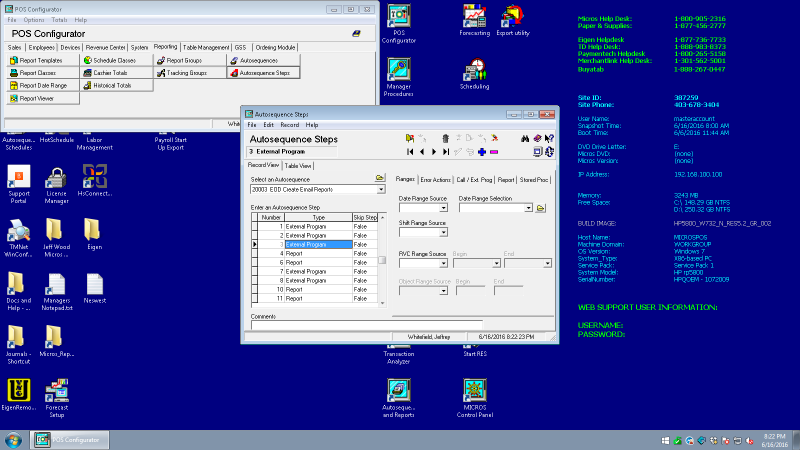Select the Devices tab in POS Configurator

[x=70, y=47]
